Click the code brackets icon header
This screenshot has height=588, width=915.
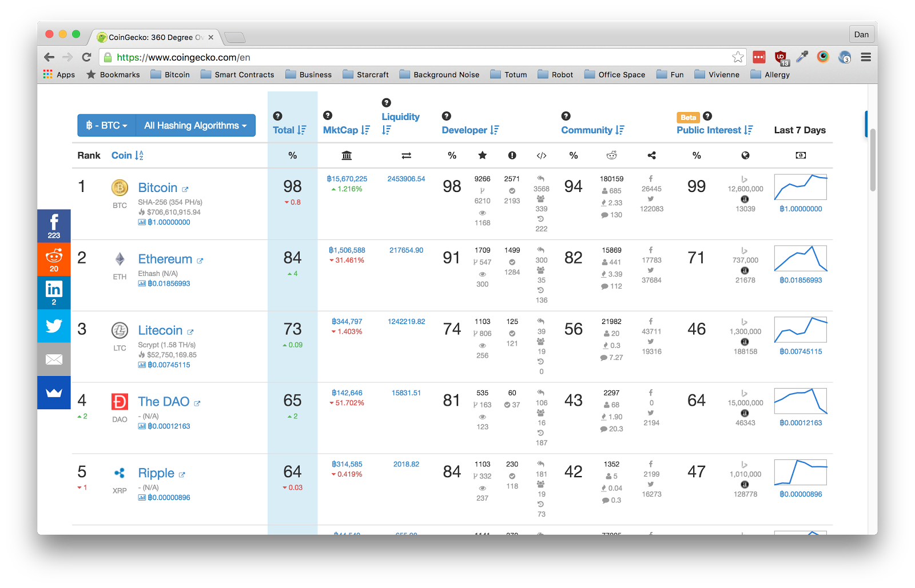(542, 155)
